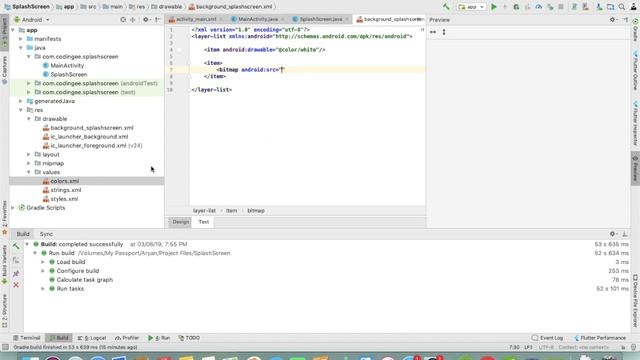Run the app with green play button

494,7
